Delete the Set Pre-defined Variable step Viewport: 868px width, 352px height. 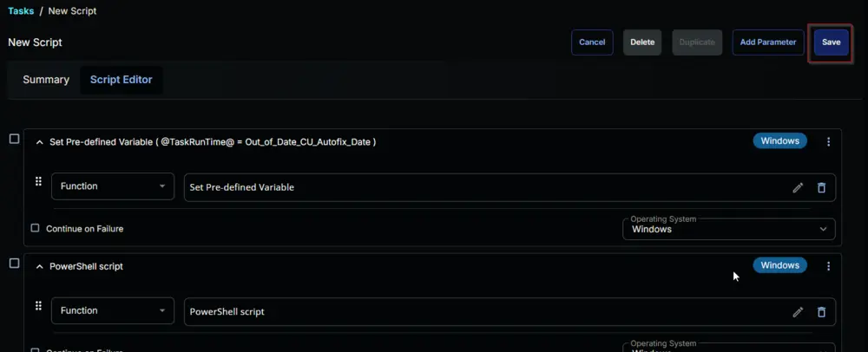[821, 188]
